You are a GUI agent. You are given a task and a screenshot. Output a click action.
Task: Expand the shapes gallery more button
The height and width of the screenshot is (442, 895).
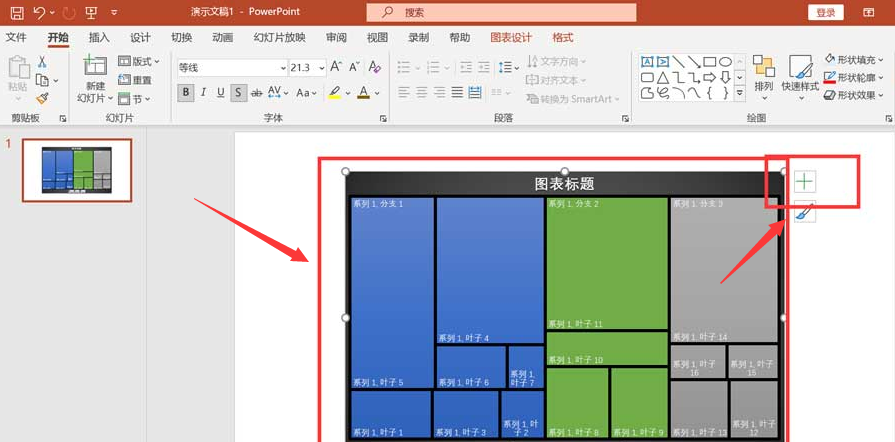click(x=740, y=93)
